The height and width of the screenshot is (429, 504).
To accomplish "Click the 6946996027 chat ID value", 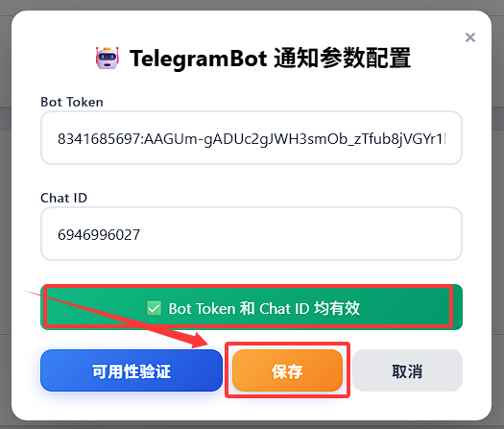I will (99, 234).
